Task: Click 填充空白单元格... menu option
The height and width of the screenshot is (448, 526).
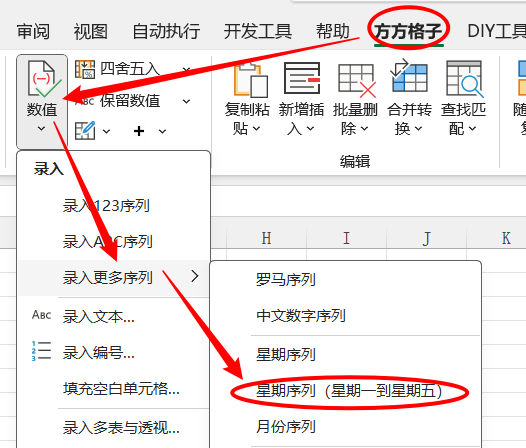Action: point(121,389)
